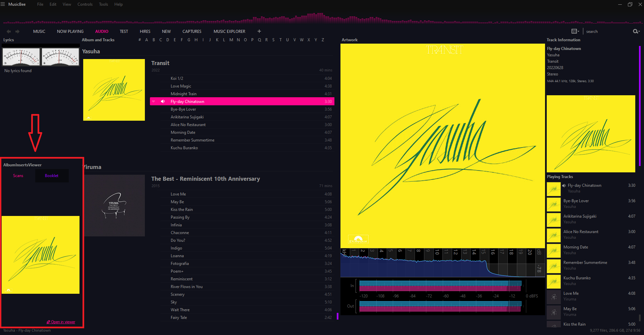Add a new tab with plus icon
644x335 pixels.
[x=259, y=31]
